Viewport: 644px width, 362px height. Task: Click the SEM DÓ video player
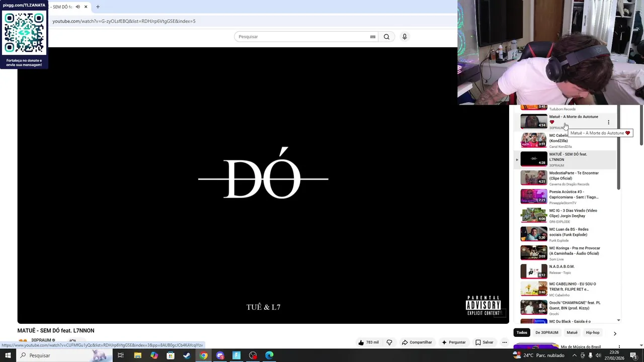coord(263,185)
